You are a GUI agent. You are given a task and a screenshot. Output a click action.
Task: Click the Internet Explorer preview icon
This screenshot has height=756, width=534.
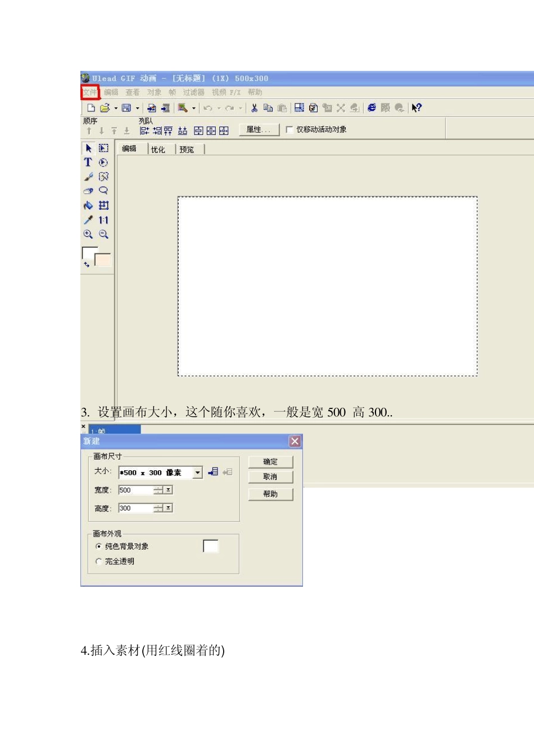tap(372, 107)
